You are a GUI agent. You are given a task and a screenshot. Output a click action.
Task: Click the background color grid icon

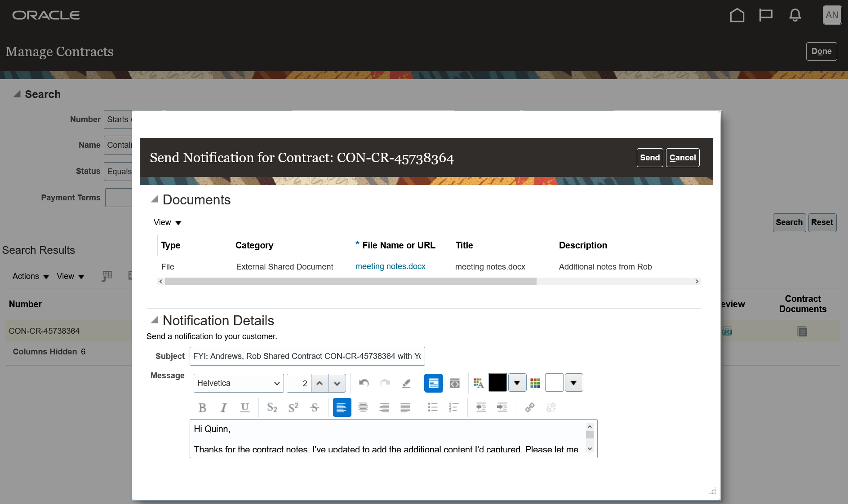535,383
